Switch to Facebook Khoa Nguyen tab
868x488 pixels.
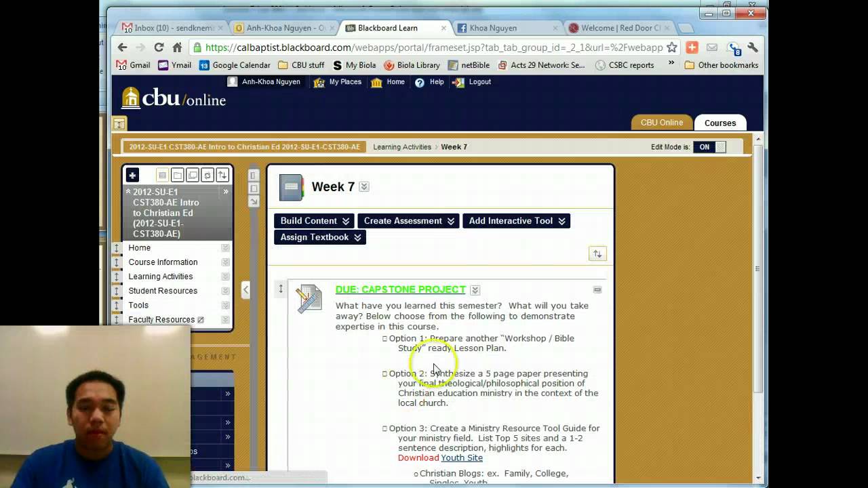pyautogui.click(x=505, y=28)
